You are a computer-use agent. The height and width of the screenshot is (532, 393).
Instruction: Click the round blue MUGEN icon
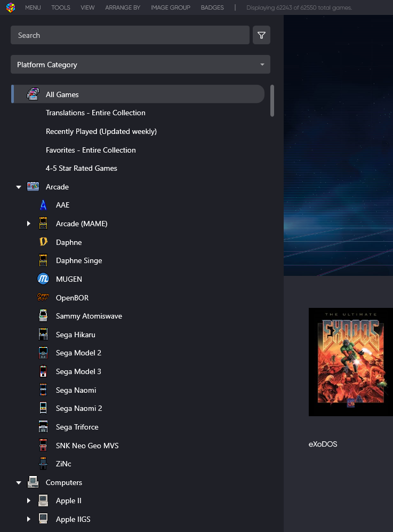43,279
